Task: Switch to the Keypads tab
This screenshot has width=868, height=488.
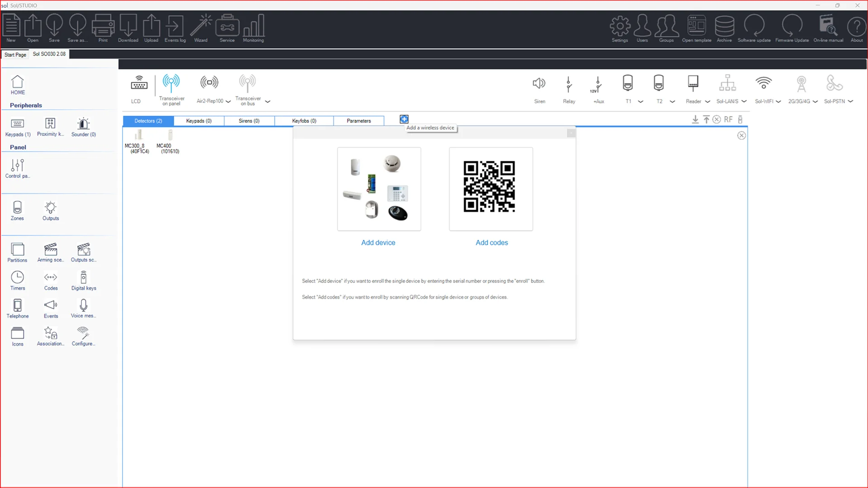Action: [x=198, y=121]
